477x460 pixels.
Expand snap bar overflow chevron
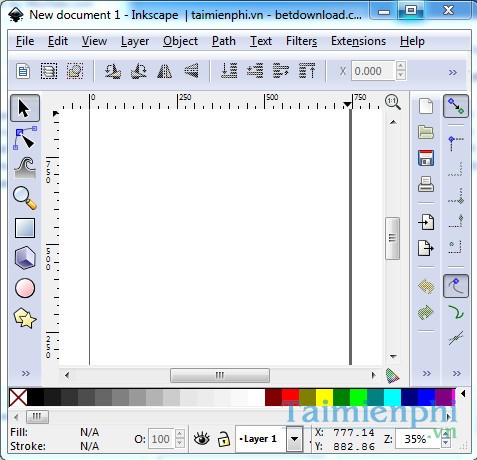(x=457, y=373)
